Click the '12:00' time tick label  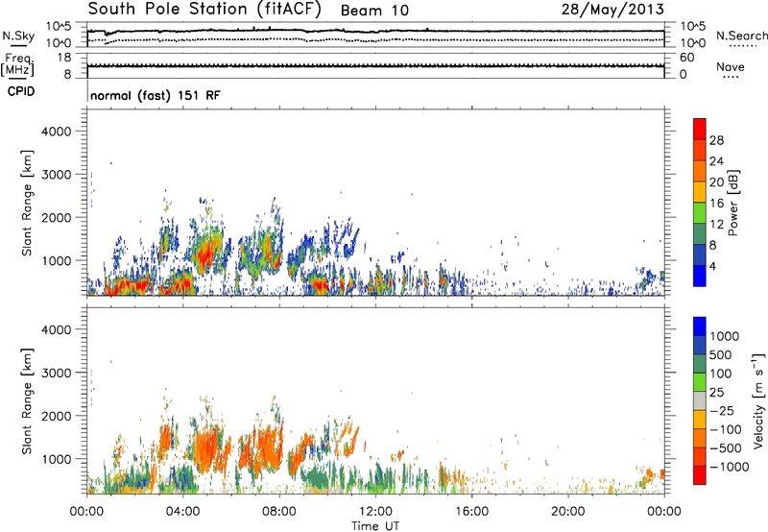pyautogui.click(x=375, y=512)
